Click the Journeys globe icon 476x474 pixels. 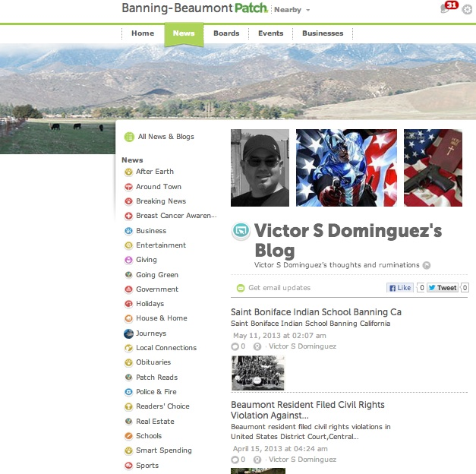129,333
